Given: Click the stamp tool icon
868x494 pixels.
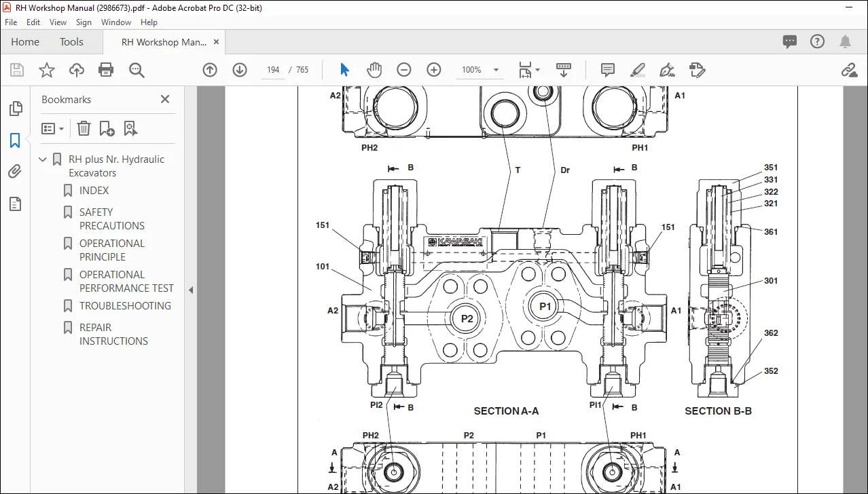Looking at the screenshot, I should tap(696, 70).
